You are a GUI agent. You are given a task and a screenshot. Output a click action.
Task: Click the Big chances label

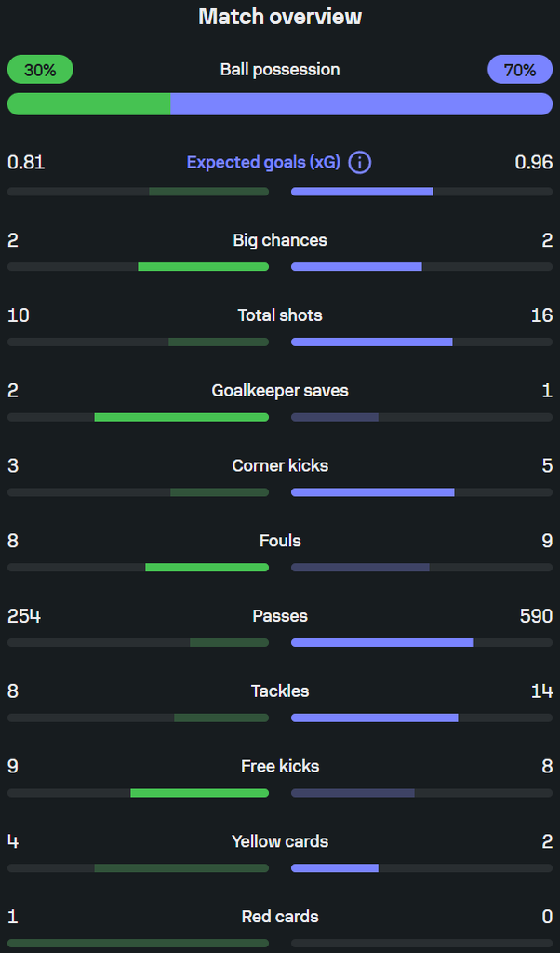point(280,240)
